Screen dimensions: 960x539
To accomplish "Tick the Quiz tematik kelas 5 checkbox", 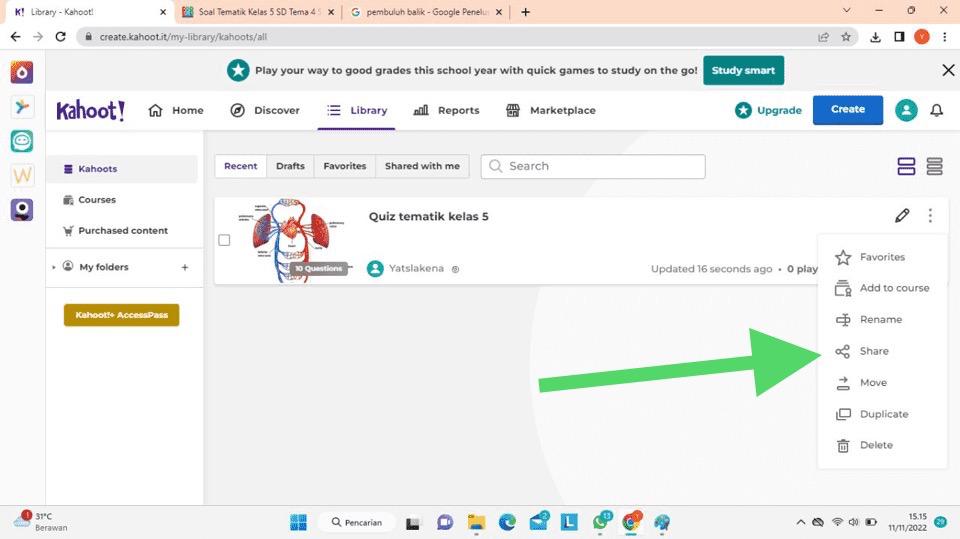I will click(x=224, y=240).
